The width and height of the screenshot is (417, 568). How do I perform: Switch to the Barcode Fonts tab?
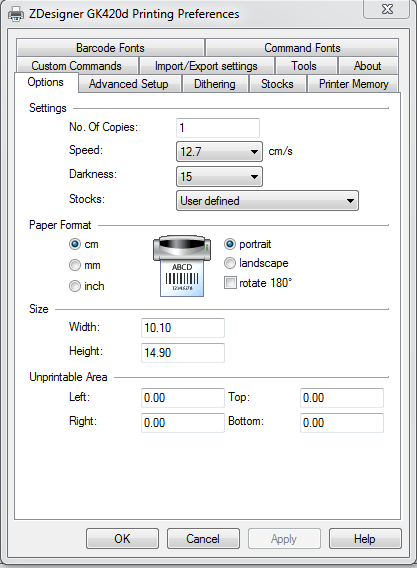(110, 47)
